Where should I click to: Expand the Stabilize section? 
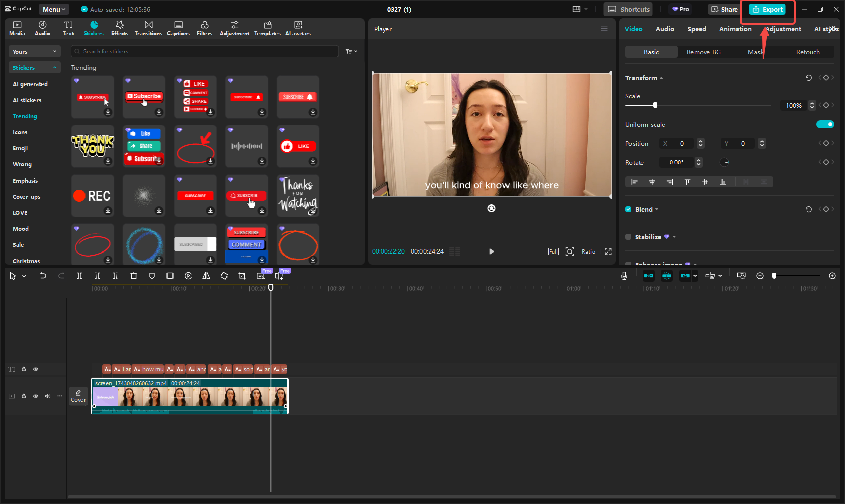(x=675, y=237)
